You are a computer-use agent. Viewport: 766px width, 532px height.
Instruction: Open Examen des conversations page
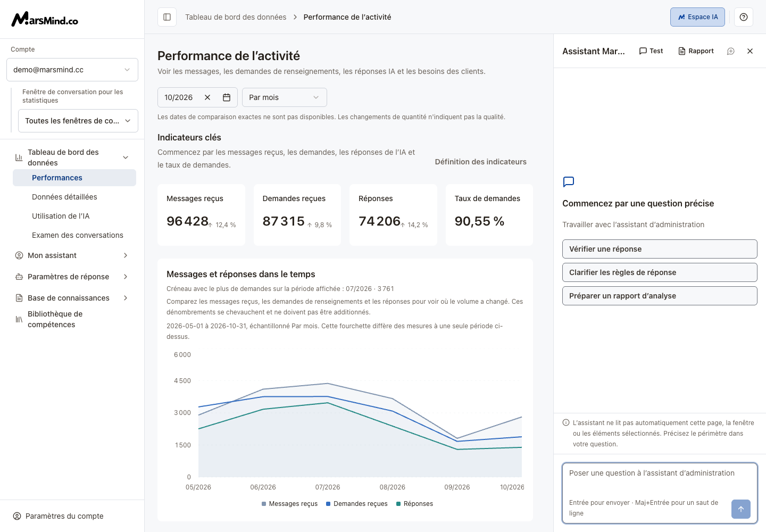[x=74, y=235]
